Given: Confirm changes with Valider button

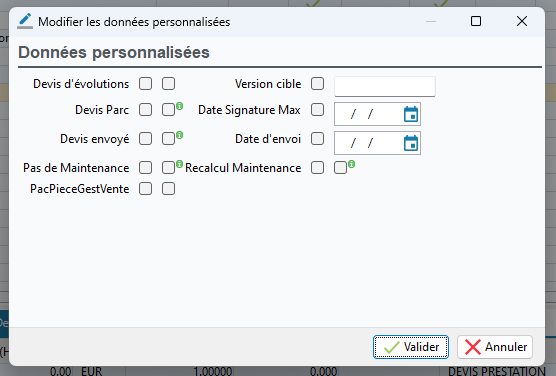Looking at the screenshot, I should coord(411,347).
